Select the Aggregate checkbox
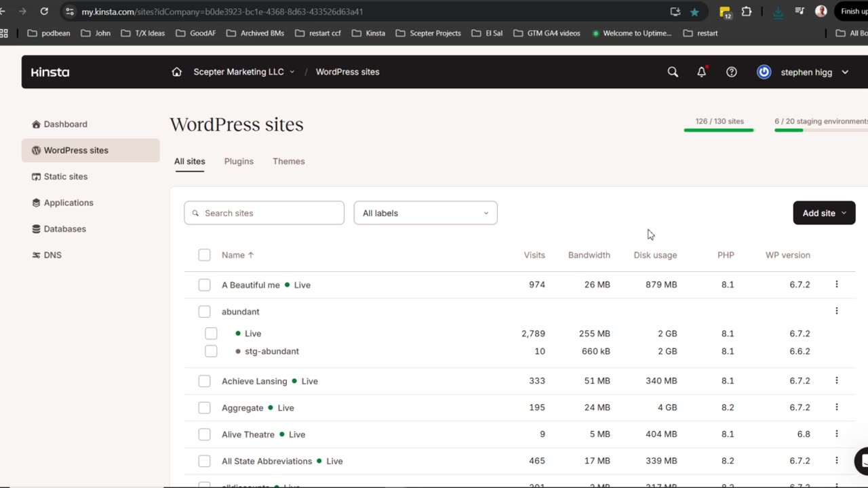Screen dimensions: 868x488 pos(204,407)
